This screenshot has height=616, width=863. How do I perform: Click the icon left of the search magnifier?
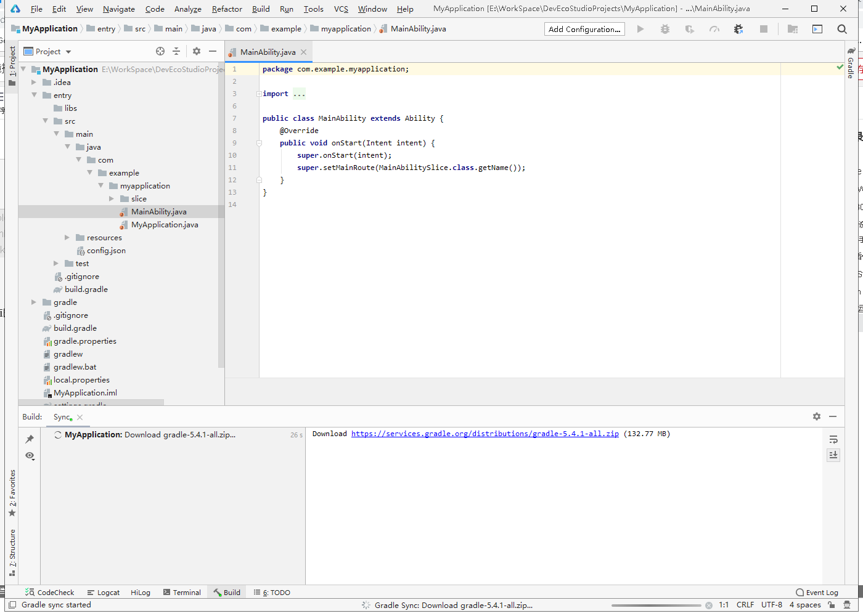point(817,29)
